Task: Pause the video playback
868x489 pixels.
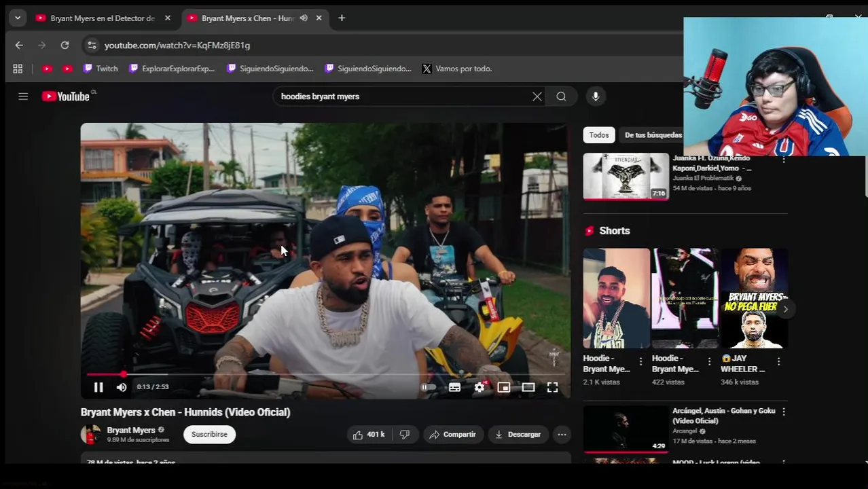Action: pyautogui.click(x=98, y=387)
